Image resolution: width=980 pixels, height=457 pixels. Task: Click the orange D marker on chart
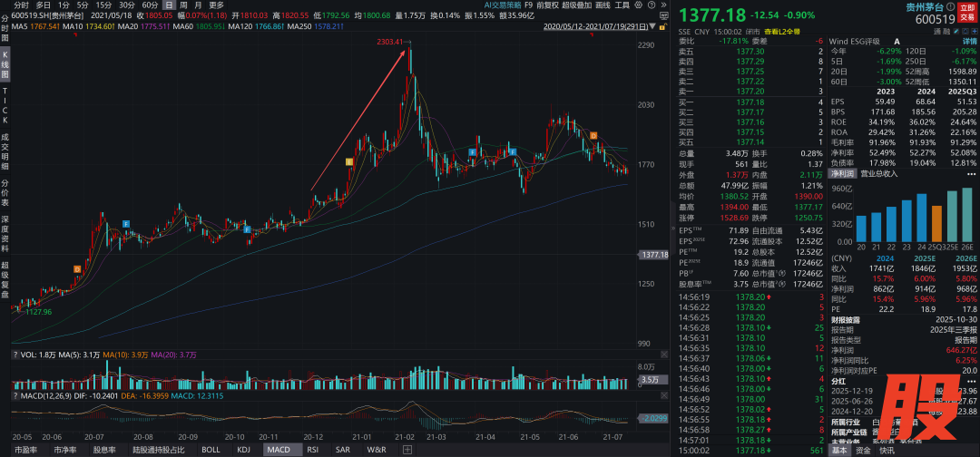[x=593, y=135]
